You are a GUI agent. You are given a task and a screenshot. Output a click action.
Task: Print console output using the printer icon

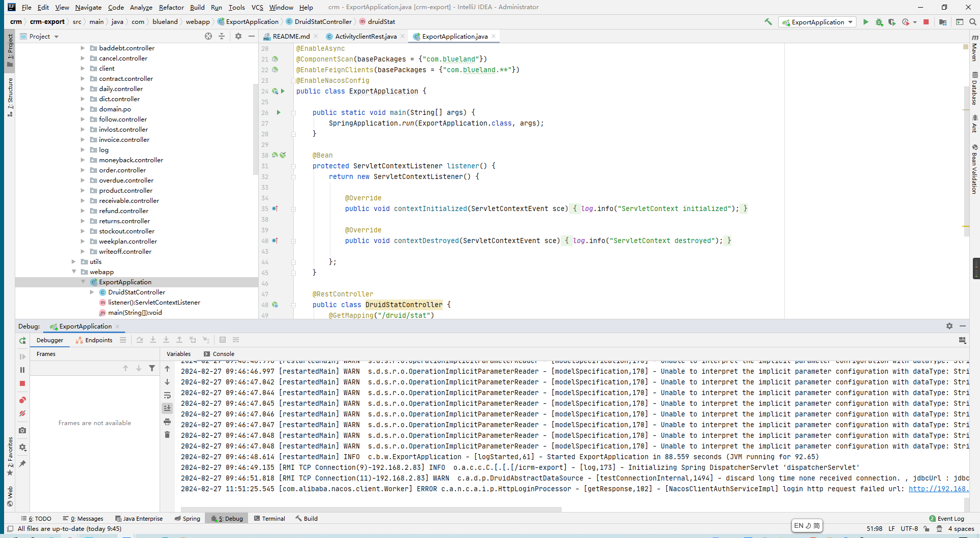point(167,422)
